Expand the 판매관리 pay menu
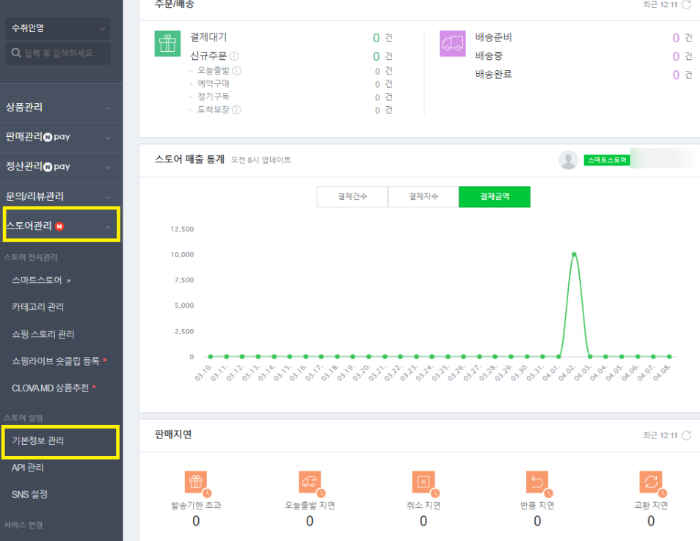The height and width of the screenshot is (541, 700). pyautogui.click(x=61, y=137)
